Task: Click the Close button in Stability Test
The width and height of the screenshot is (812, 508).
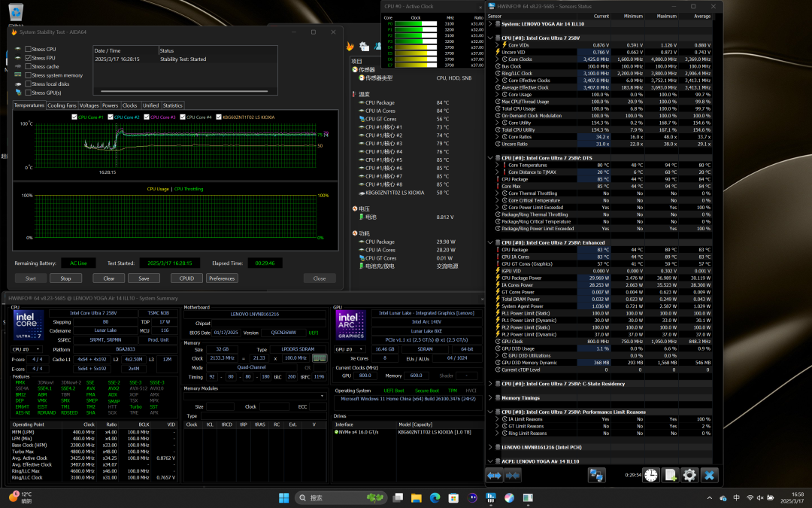Action: pyautogui.click(x=320, y=278)
